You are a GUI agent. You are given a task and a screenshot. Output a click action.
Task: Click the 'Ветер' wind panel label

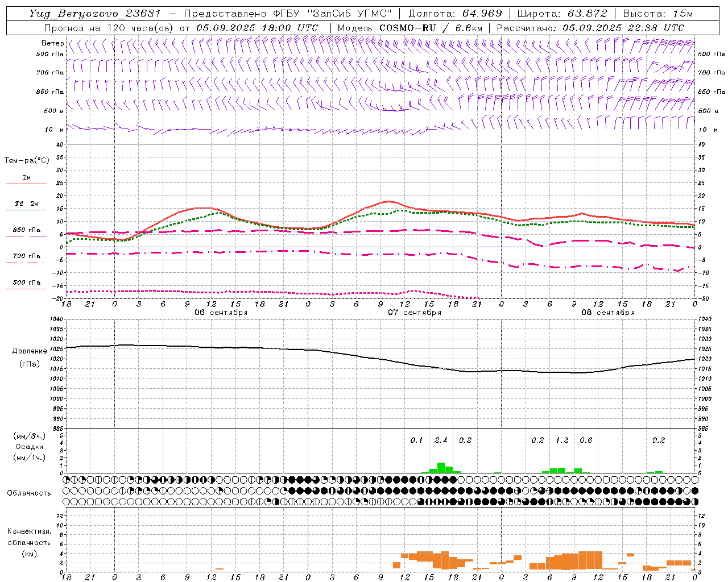52,43
